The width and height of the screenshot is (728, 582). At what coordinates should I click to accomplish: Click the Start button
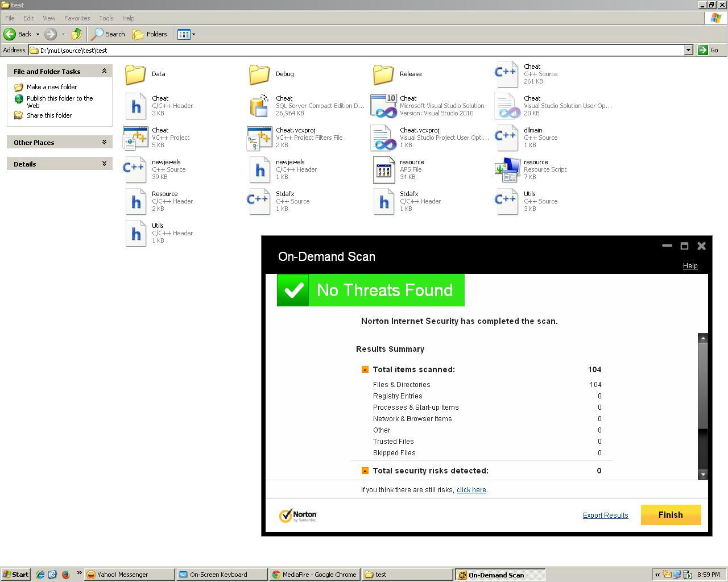15,575
